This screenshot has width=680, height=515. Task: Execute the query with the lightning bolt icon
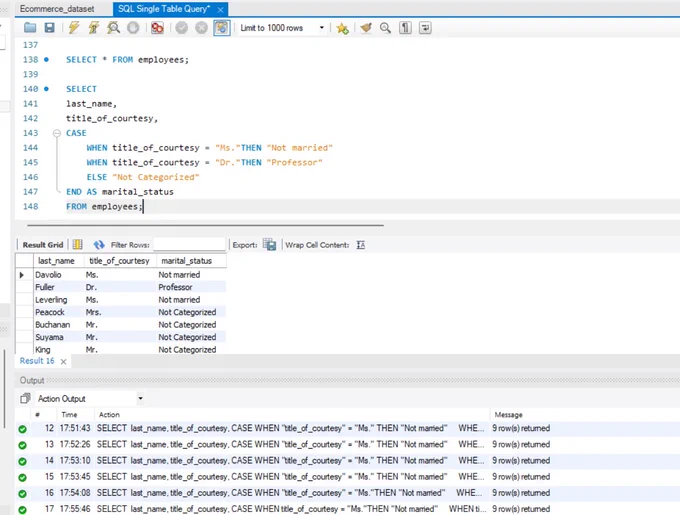point(74,28)
